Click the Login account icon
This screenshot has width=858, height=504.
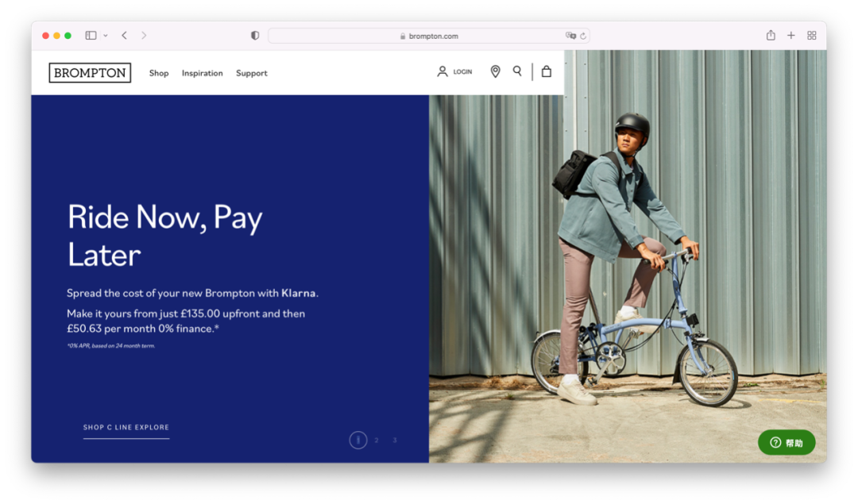tap(443, 71)
